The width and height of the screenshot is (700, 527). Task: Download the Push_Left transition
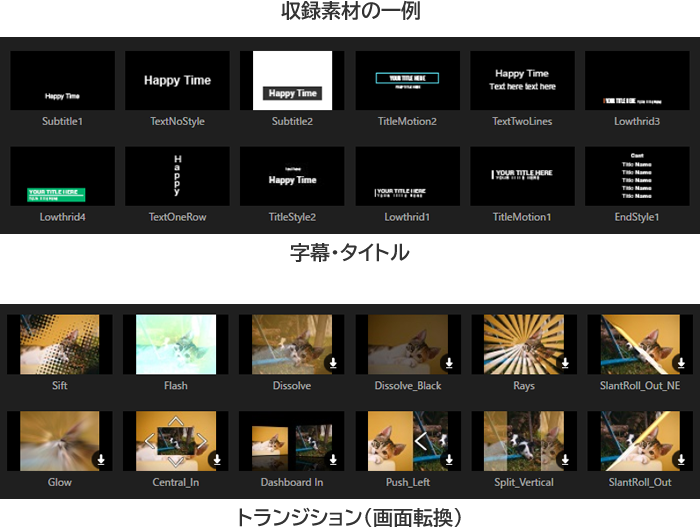click(449, 460)
